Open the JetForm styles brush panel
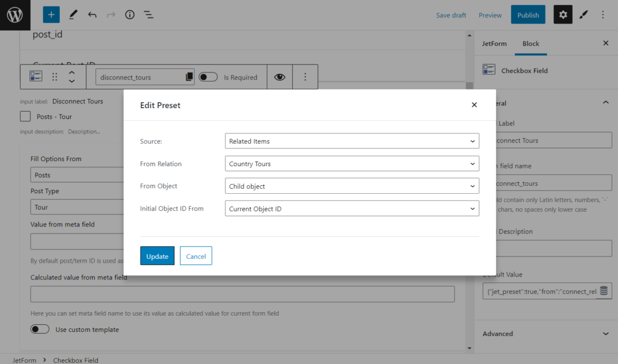This screenshot has width=618, height=364. pos(584,15)
